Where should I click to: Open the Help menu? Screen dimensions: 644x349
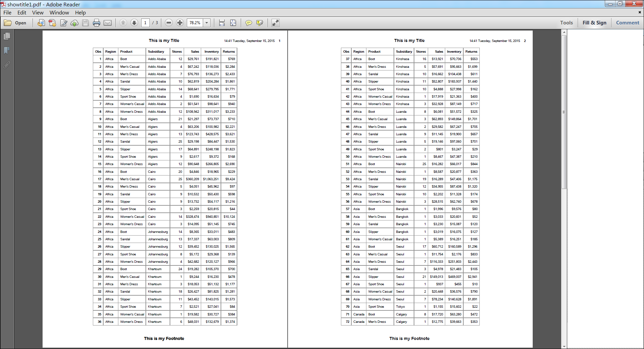pos(80,13)
